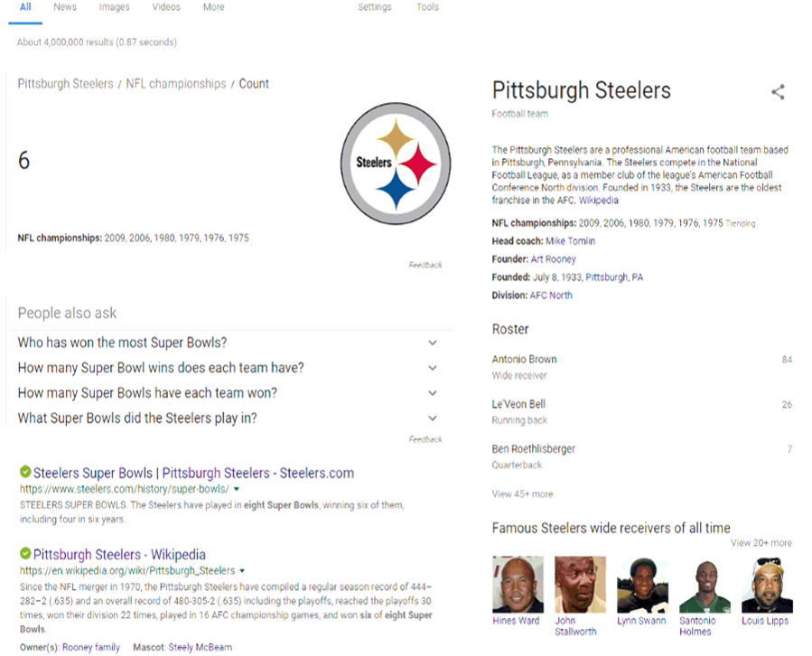This screenshot has width=812, height=656.
Task: Open Mike Tomlin head coach link
Action: 571,241
